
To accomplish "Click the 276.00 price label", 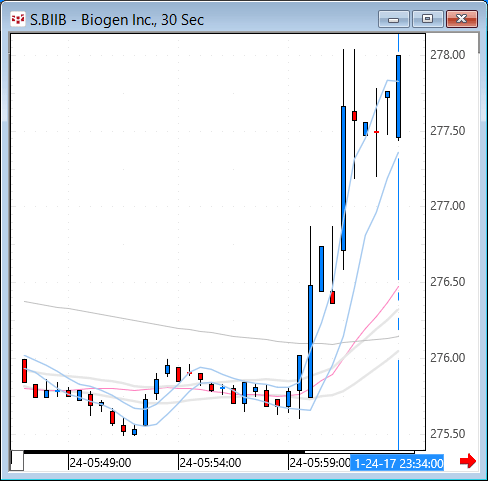I will [x=447, y=358].
